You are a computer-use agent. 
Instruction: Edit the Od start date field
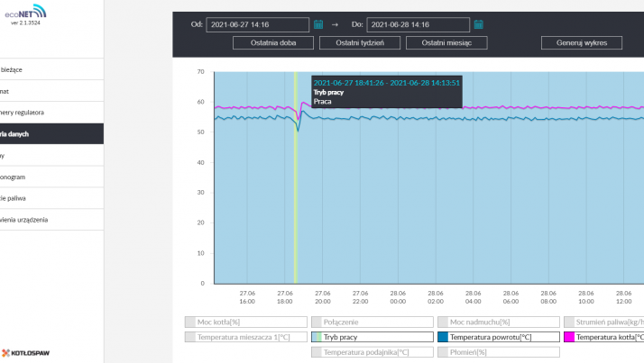click(258, 24)
